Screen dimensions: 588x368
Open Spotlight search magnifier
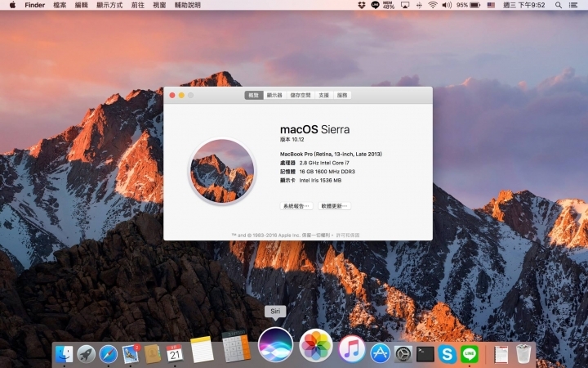[559, 5]
